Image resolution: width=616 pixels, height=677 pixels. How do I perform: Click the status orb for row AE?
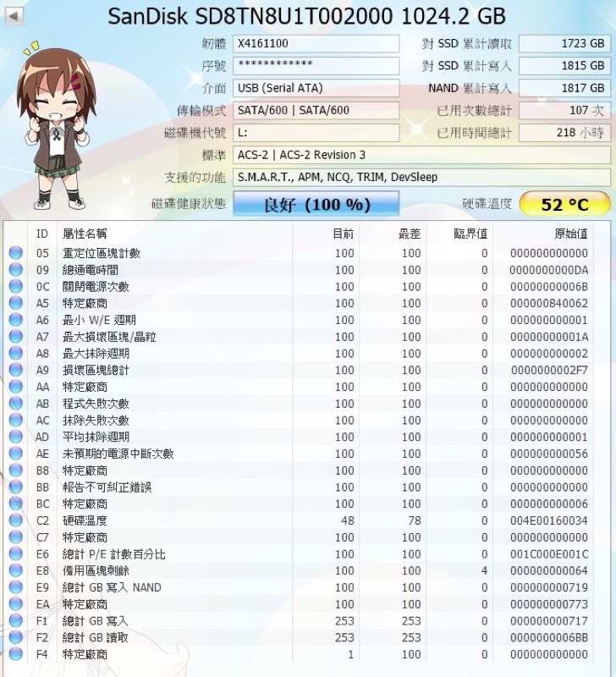(x=15, y=454)
